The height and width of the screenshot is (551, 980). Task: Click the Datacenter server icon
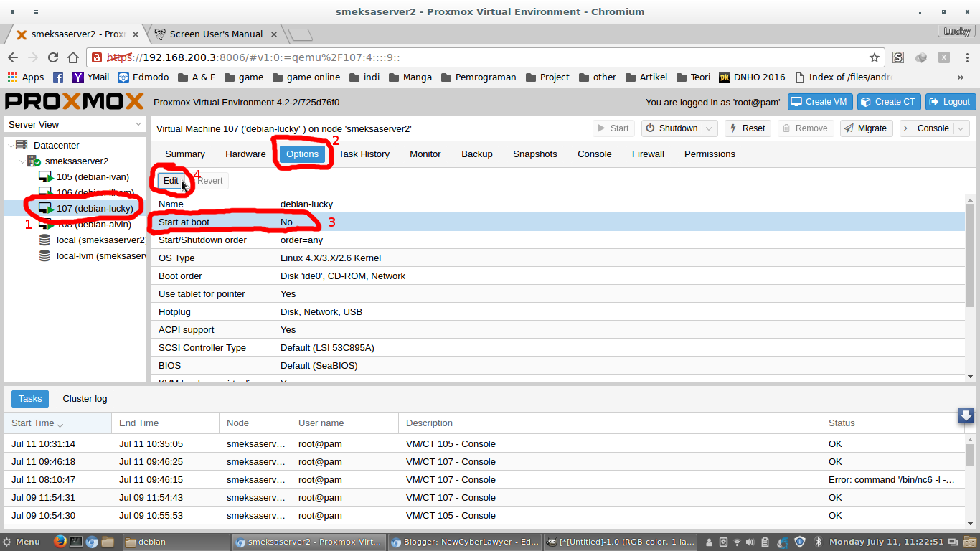[22, 145]
